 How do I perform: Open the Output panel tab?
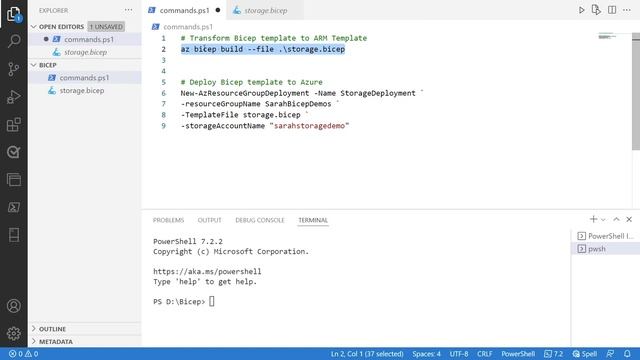point(209,220)
